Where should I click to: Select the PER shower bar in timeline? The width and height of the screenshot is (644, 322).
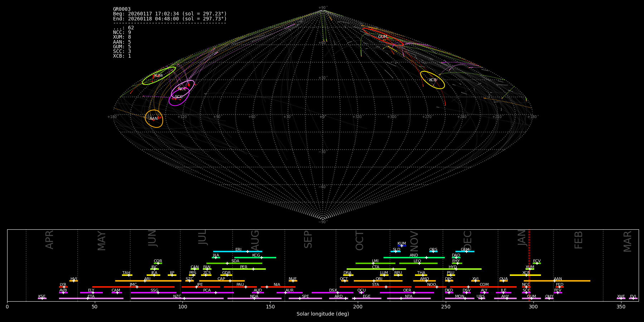click(244, 269)
